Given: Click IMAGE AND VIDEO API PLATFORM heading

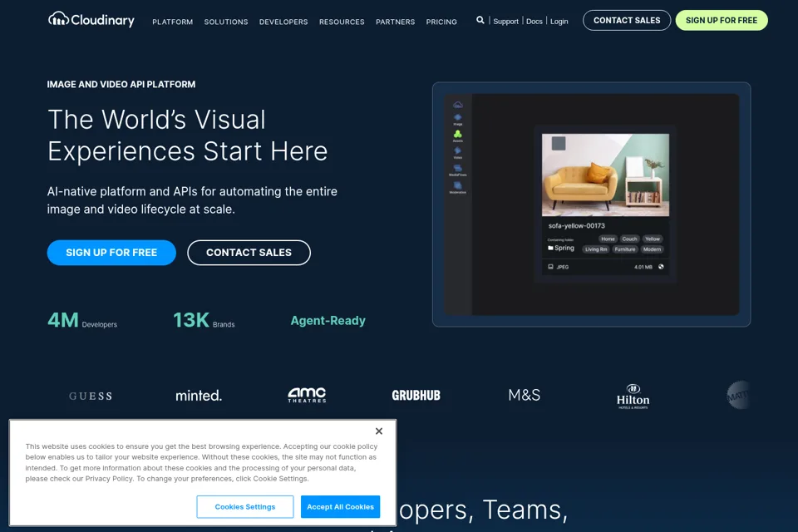Looking at the screenshot, I should [121, 85].
